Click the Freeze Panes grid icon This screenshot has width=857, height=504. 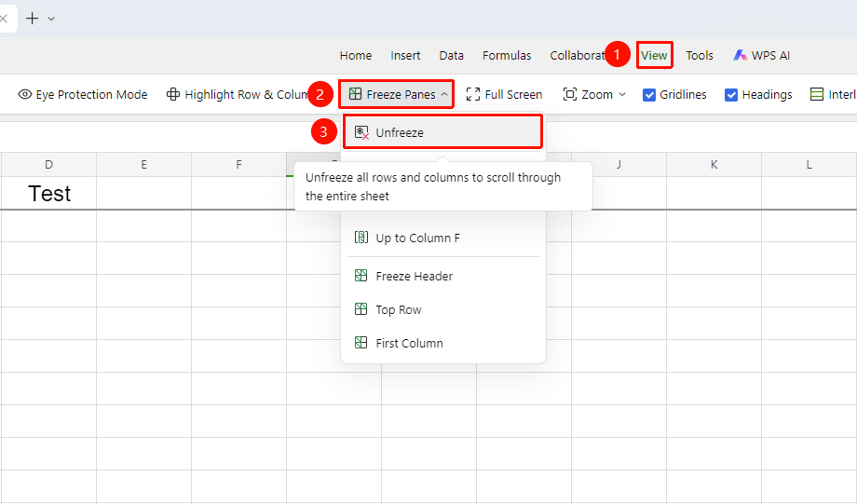click(355, 94)
